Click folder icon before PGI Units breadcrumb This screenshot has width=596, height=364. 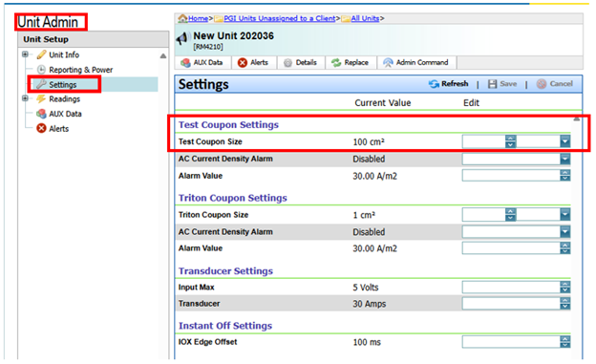pos(219,18)
